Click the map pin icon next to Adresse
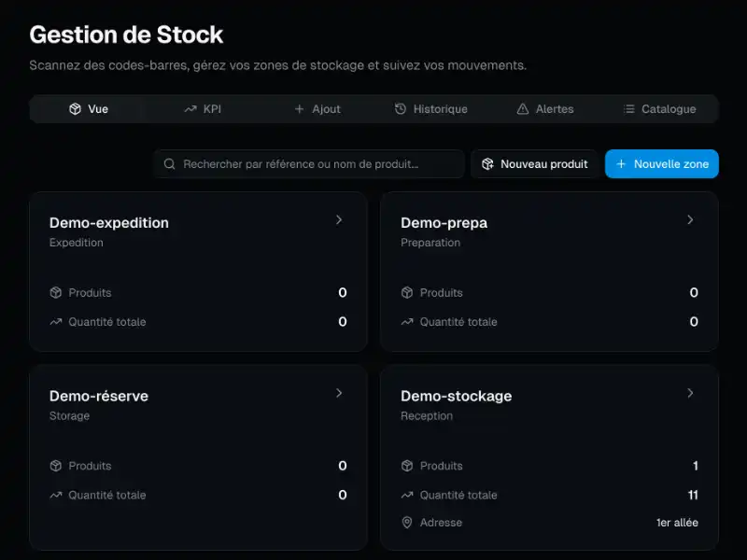 (407, 523)
